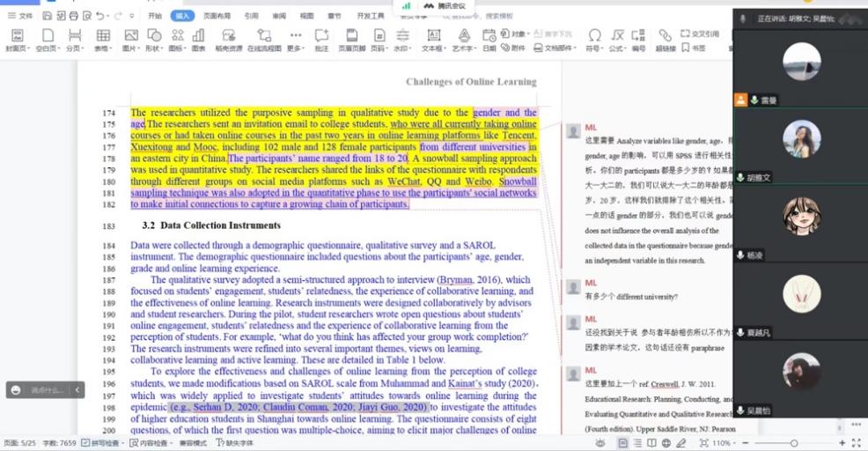This screenshot has height=451, width=868.
Task: Insert a text box using 文本框 icon
Action: point(433,40)
